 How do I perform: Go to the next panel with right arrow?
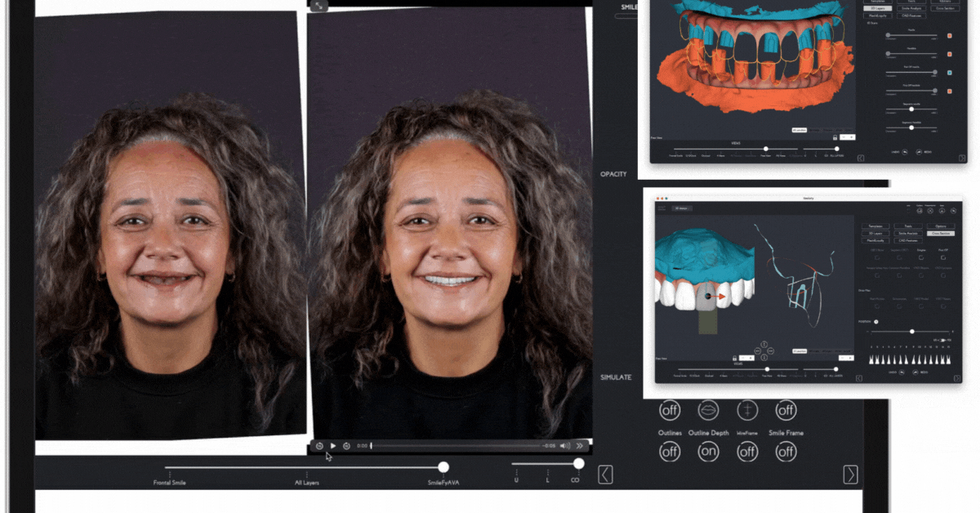(851, 475)
